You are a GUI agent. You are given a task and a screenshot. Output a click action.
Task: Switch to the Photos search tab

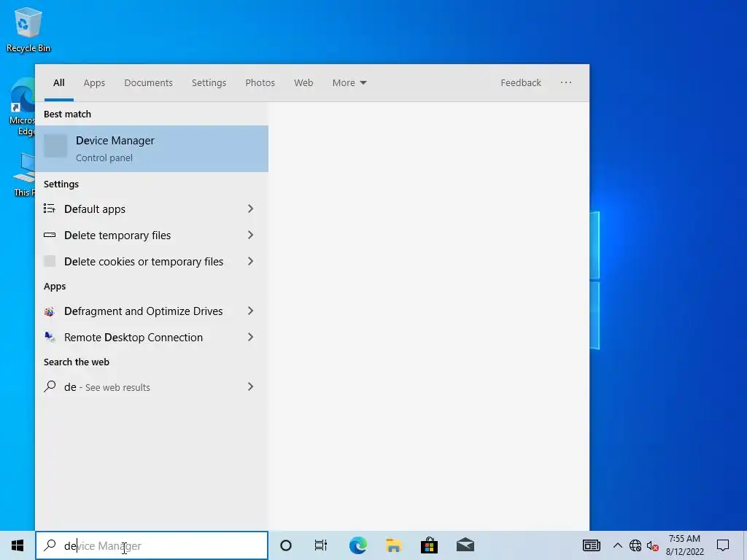pyautogui.click(x=260, y=83)
